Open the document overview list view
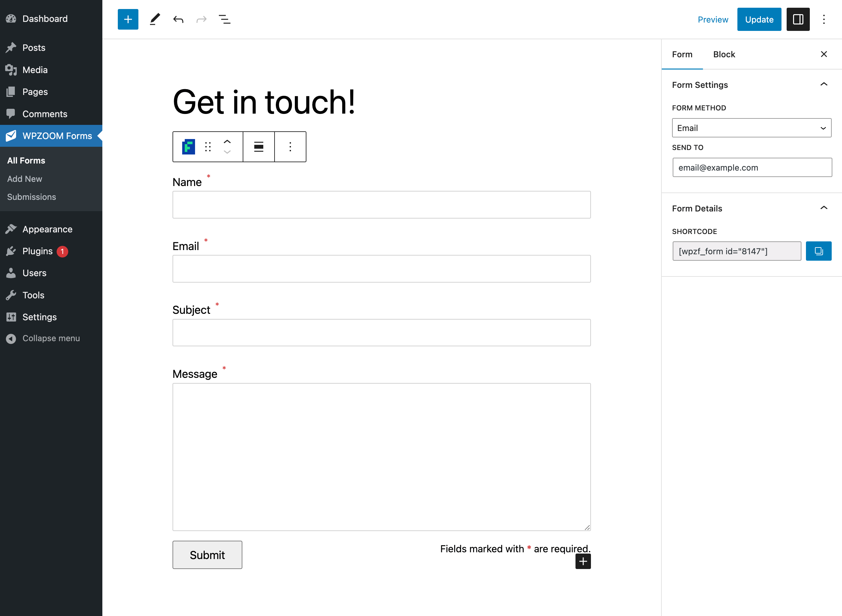Viewport: 842px width, 616px height. pos(224,19)
